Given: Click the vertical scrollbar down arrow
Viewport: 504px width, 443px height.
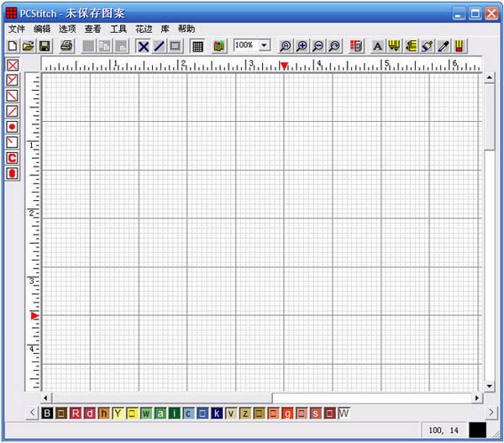Looking at the screenshot, I should (x=489, y=386).
